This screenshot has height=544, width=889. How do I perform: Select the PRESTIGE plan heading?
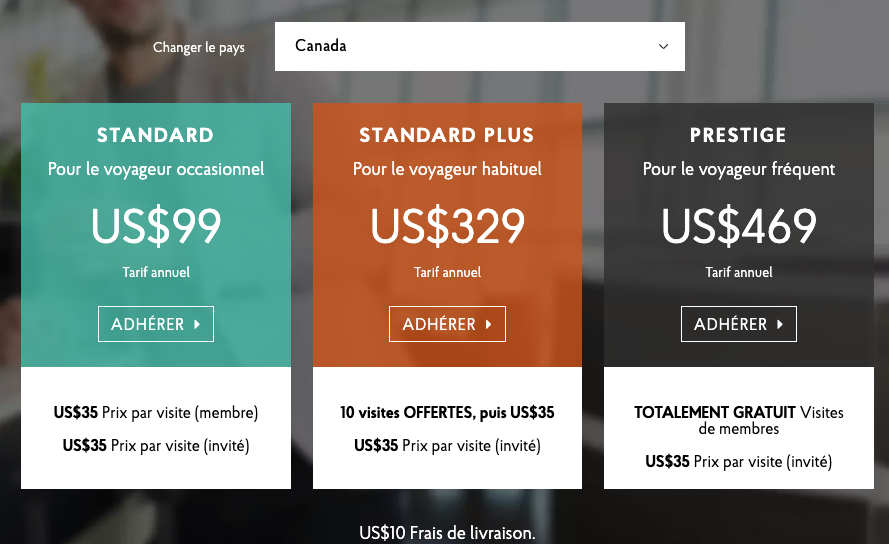(738, 135)
